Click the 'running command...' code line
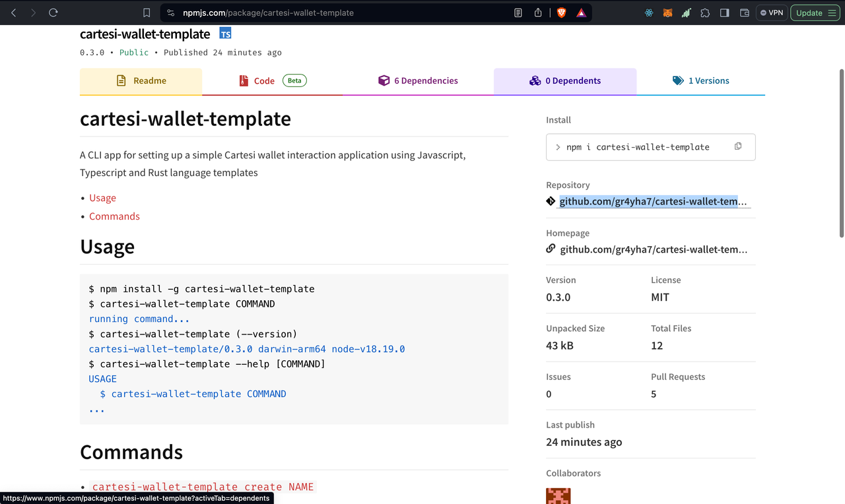Viewport: 845px width, 504px height. tap(139, 319)
